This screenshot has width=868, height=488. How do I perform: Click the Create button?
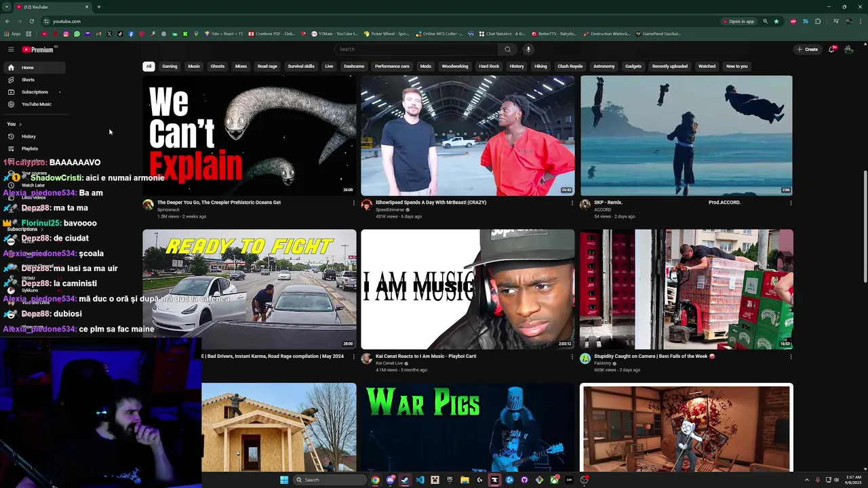coord(808,49)
